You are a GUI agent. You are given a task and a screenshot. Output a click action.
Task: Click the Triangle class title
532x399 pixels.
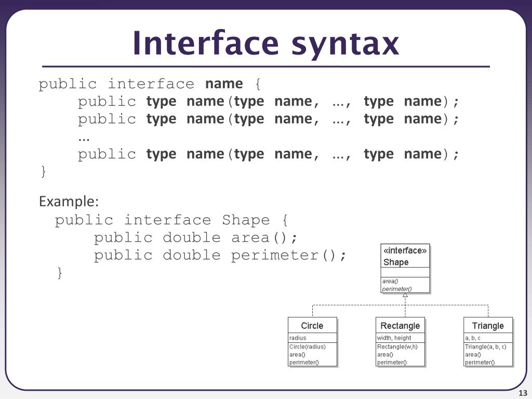(x=488, y=326)
